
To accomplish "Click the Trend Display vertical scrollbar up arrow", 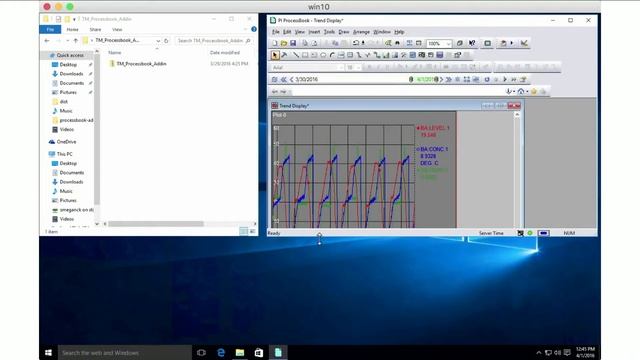I will (x=517, y=115).
